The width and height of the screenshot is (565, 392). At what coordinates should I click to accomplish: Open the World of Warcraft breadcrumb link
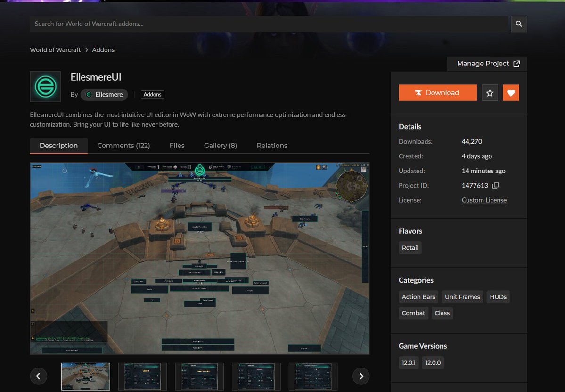coord(55,50)
